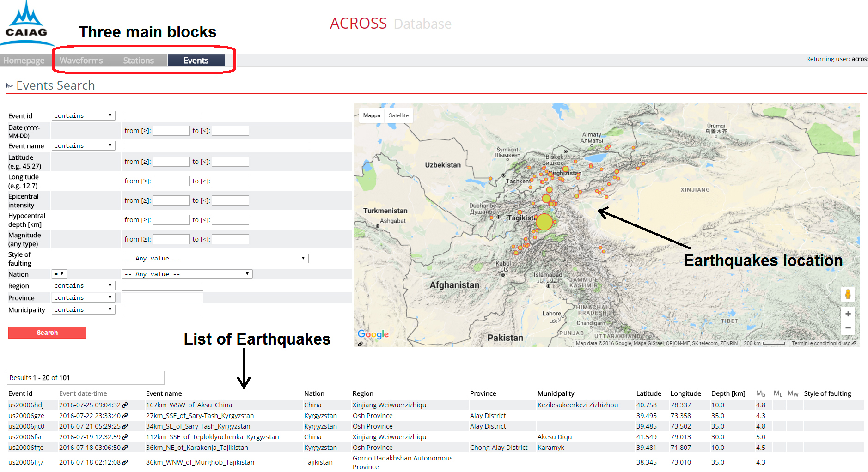Click the Longitude to field
868x472 pixels.
230,181
